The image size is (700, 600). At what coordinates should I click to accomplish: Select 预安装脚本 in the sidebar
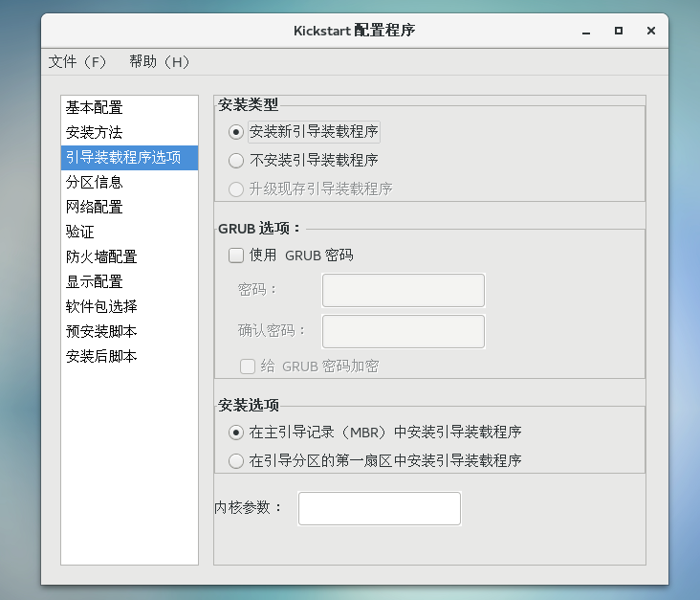pyautogui.click(x=129, y=331)
